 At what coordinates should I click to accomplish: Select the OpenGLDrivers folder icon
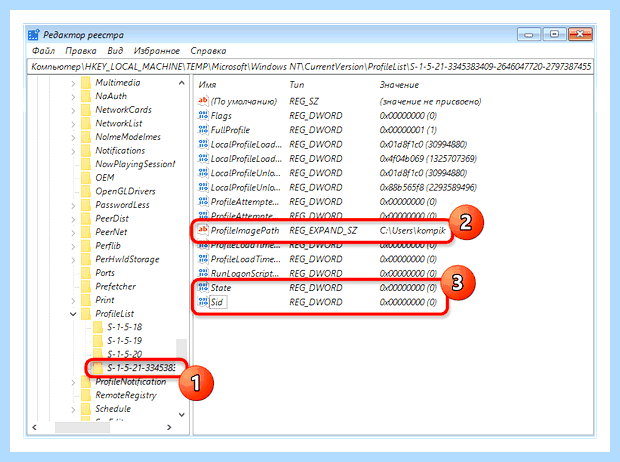pos(86,191)
